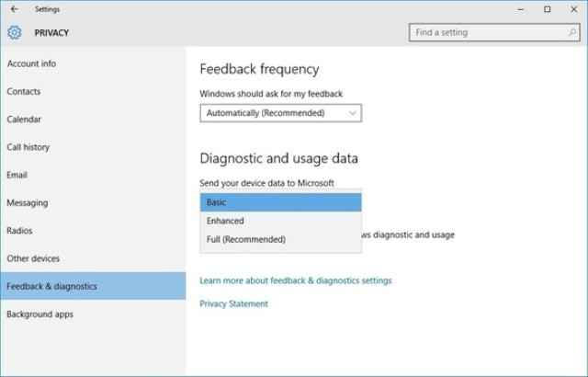Viewport: 588px width, 377px height.
Task: Open Calendar privacy settings
Action: pyautogui.click(x=24, y=120)
